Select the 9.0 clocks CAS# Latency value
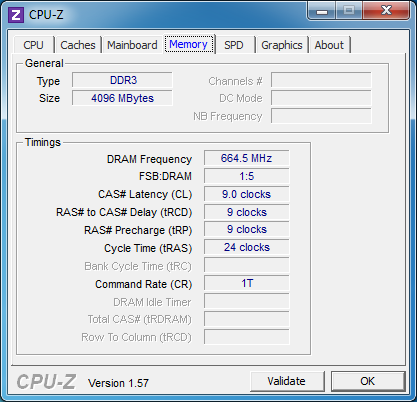The image size is (417, 402). (x=247, y=194)
